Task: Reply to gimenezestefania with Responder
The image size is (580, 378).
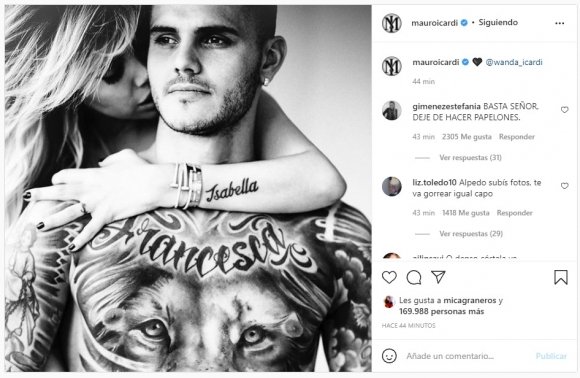Action: point(517,137)
